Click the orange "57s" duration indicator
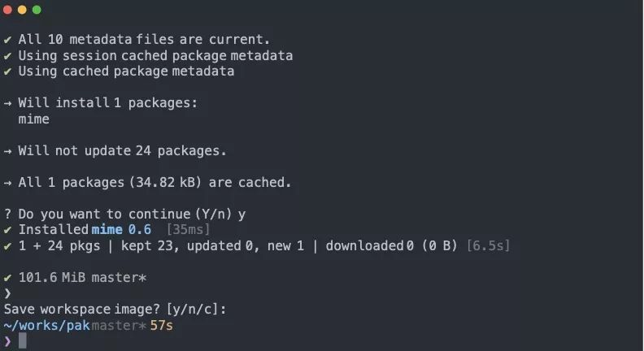 tap(162, 326)
